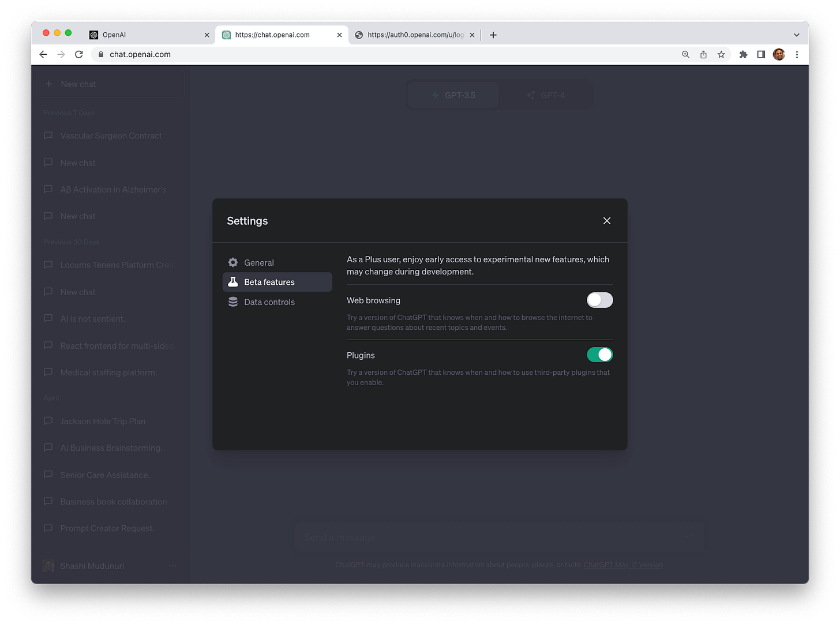Click the Data controls stack icon
The width and height of the screenshot is (840, 625).
click(232, 302)
